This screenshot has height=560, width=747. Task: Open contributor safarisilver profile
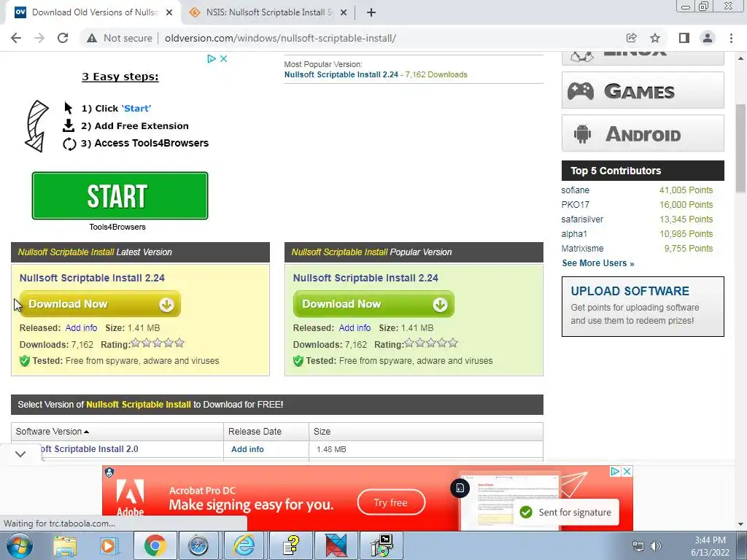(582, 219)
